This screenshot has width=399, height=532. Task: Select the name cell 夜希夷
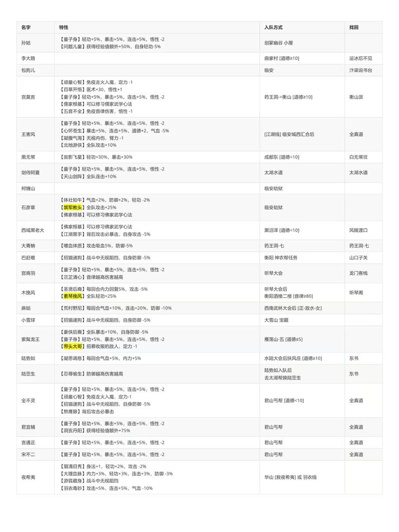(x=28, y=477)
